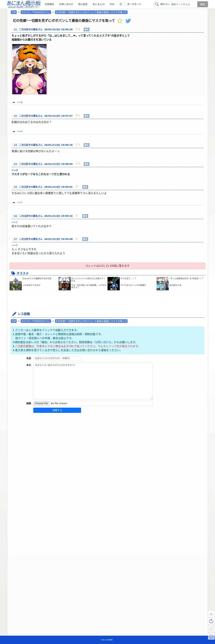The height and width of the screenshot is (644, 215).
Task: Click the scroll-to-top arrow icon
Action: click(x=211, y=614)
